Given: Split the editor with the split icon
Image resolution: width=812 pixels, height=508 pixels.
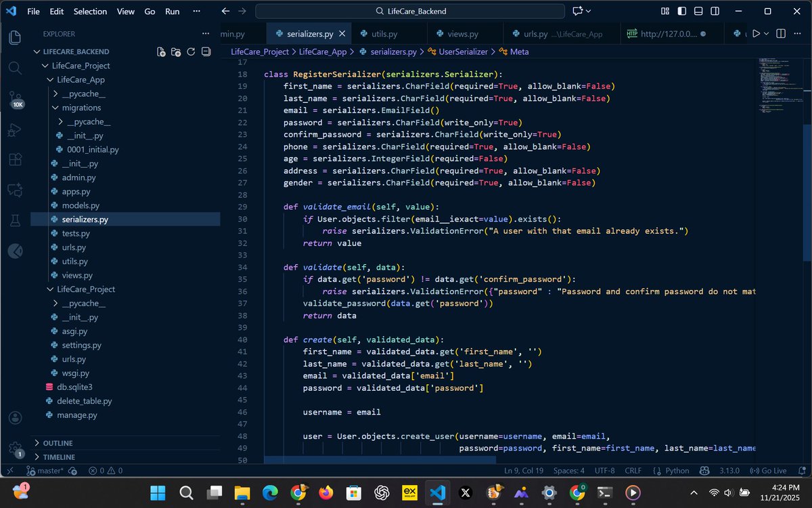Looking at the screenshot, I should (x=780, y=33).
